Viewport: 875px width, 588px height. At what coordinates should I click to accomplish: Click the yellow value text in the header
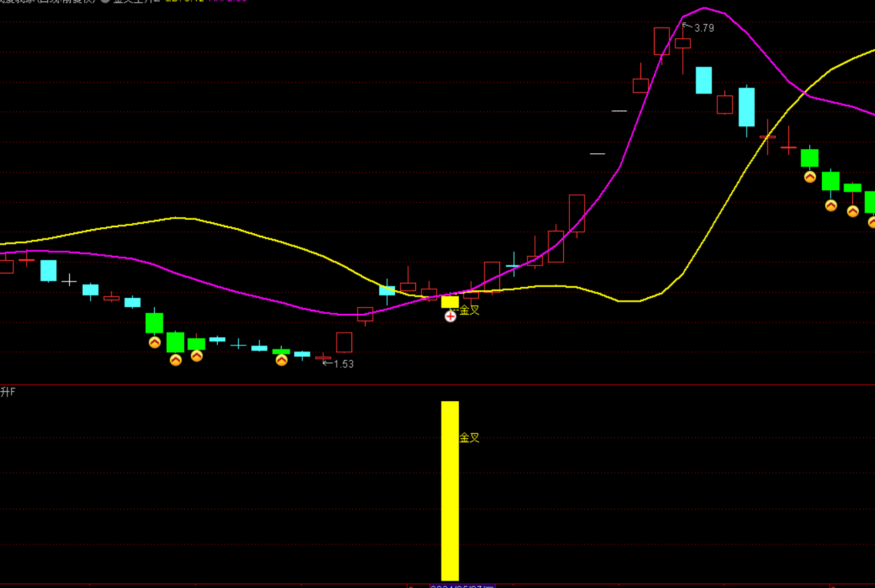[x=184, y=1]
